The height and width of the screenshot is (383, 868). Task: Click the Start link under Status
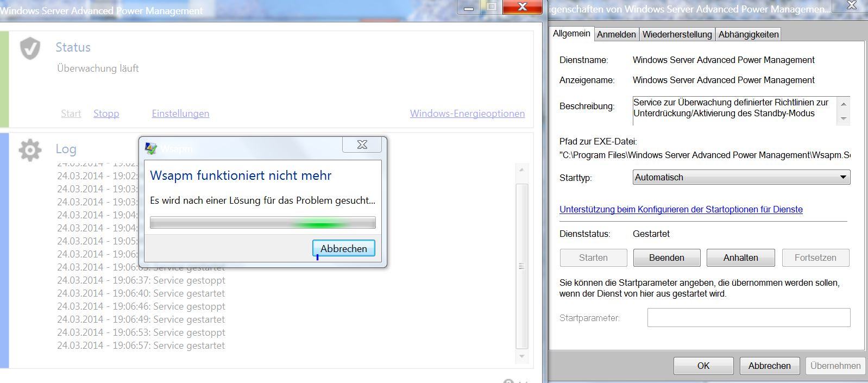tap(71, 114)
